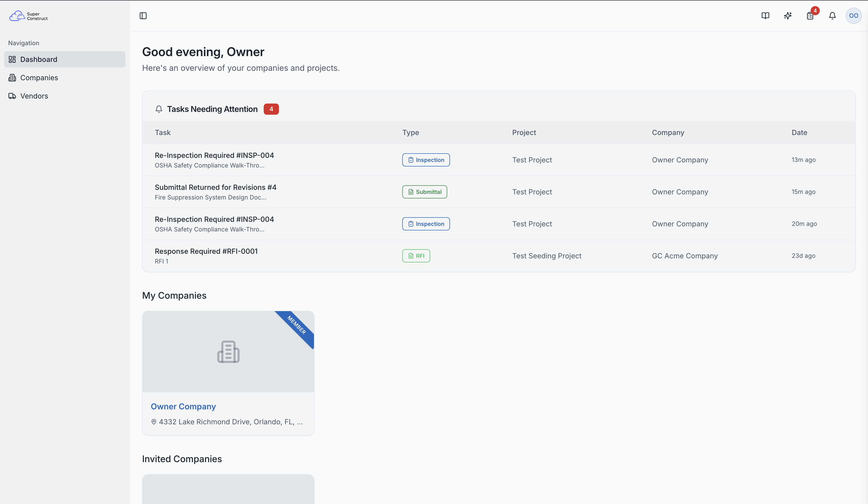Click the 20m ago date cell

804,224
